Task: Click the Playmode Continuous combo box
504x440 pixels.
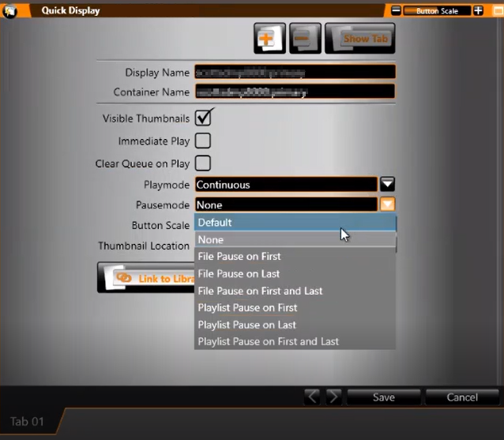Action: tap(286, 185)
